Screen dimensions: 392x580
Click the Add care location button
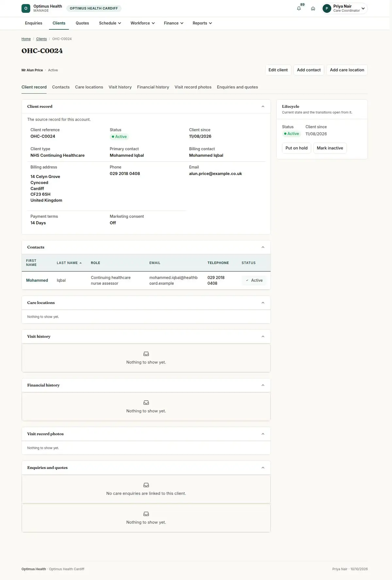coord(347,70)
